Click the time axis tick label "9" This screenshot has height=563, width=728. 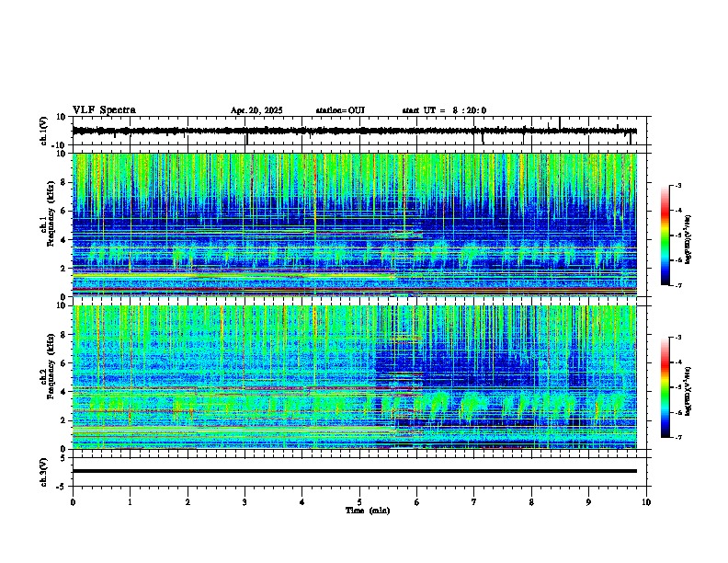[588, 502]
